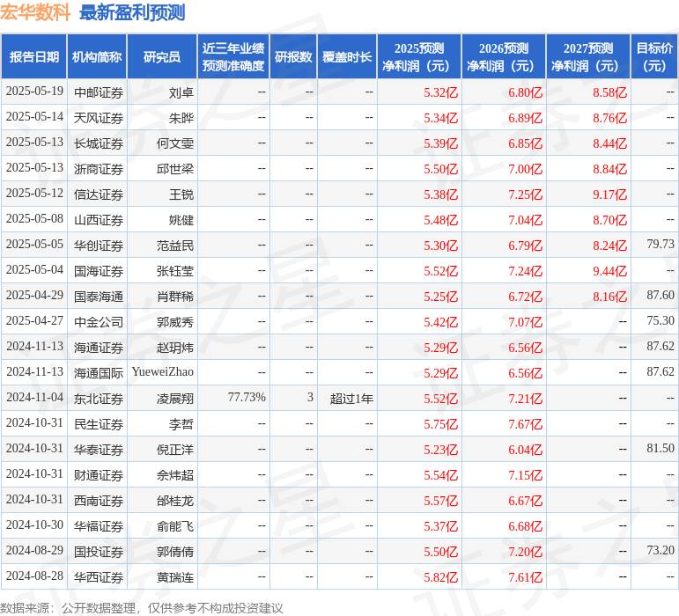
Task: Select the date cell 2025-05-19
Action: (x=34, y=92)
